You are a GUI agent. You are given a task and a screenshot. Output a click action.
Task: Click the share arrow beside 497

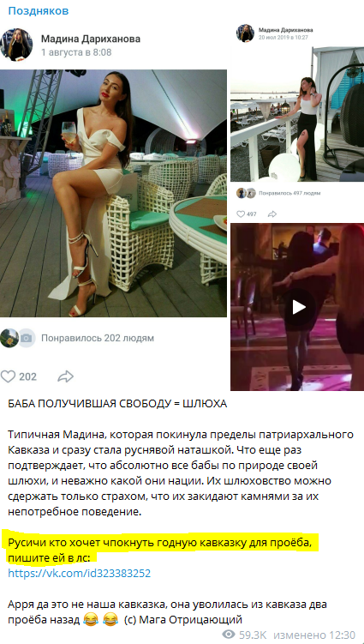tap(272, 214)
